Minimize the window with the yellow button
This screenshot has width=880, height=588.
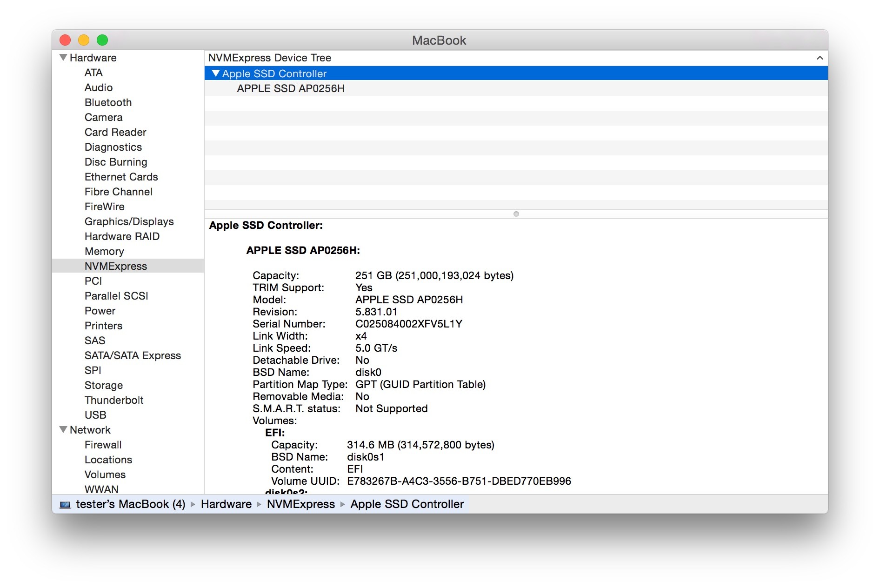tap(84, 40)
